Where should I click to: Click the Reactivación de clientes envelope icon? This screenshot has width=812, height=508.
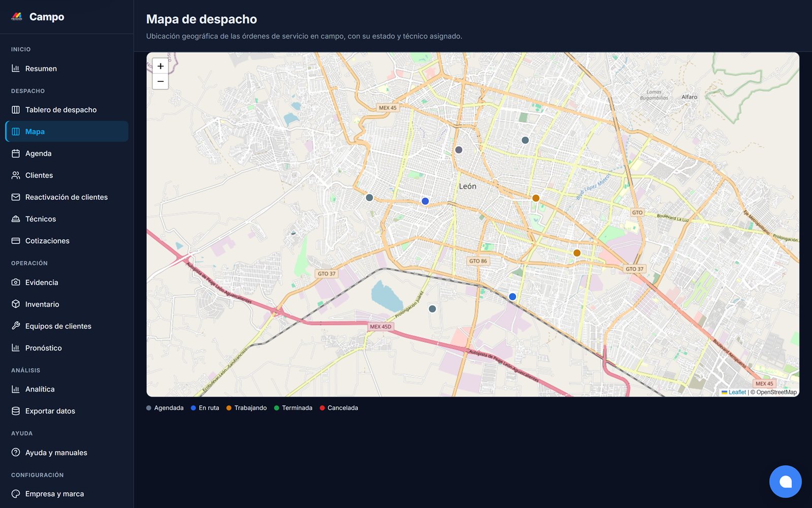pyautogui.click(x=16, y=197)
